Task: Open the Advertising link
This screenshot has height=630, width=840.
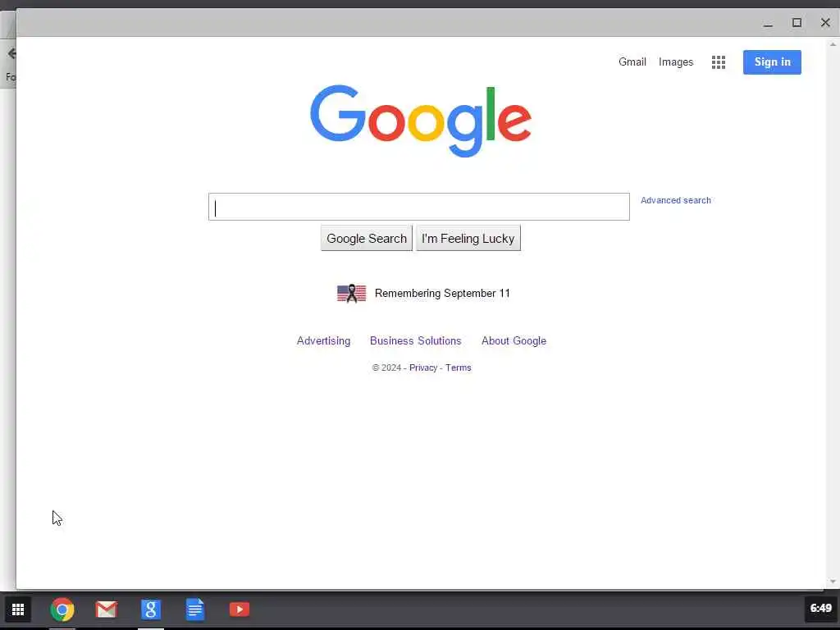Action: (323, 340)
